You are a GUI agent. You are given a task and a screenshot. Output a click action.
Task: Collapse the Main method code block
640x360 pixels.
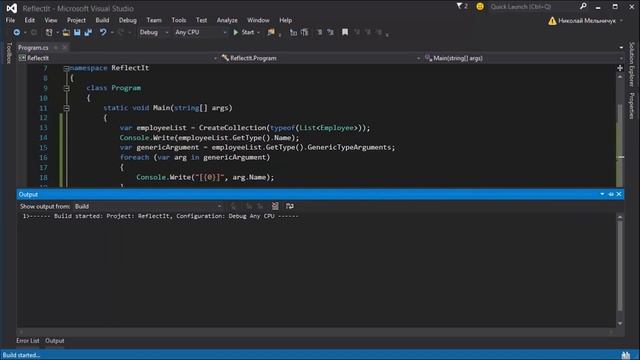(66, 108)
